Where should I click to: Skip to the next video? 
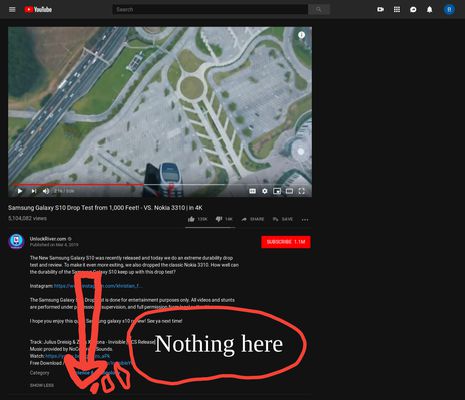pyautogui.click(x=34, y=191)
